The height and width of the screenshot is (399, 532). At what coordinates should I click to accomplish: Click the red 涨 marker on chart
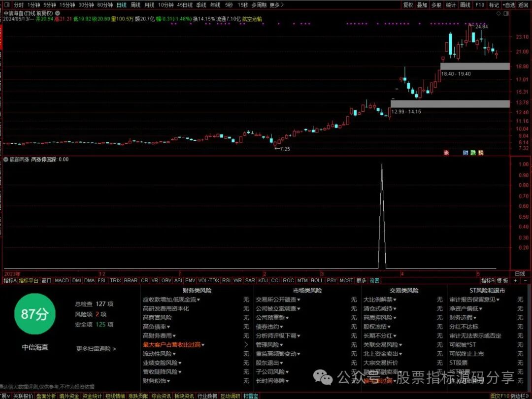(446, 153)
